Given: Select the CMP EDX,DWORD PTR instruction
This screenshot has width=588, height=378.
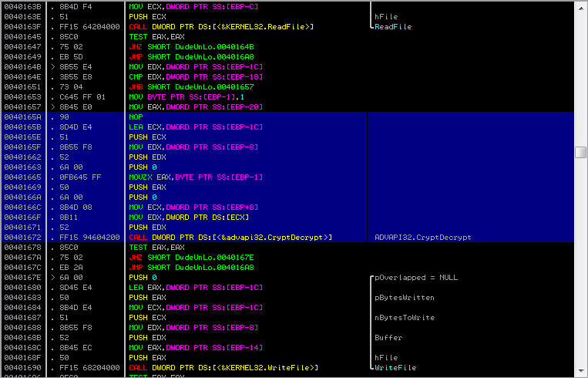Looking at the screenshot, I should point(196,76).
